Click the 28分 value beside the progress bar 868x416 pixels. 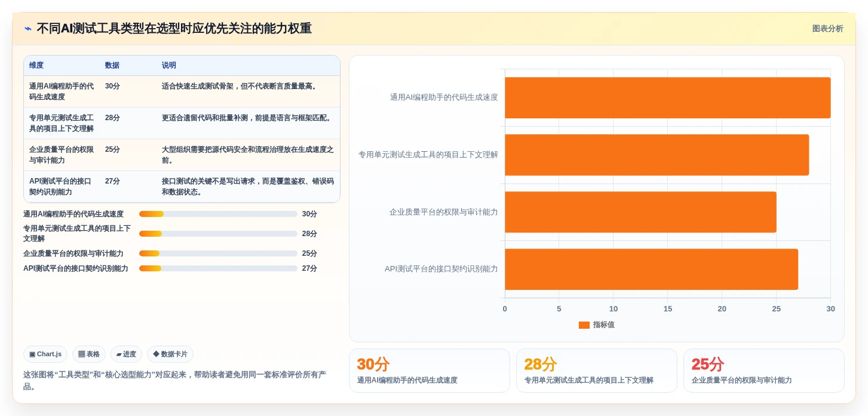pyautogui.click(x=309, y=234)
